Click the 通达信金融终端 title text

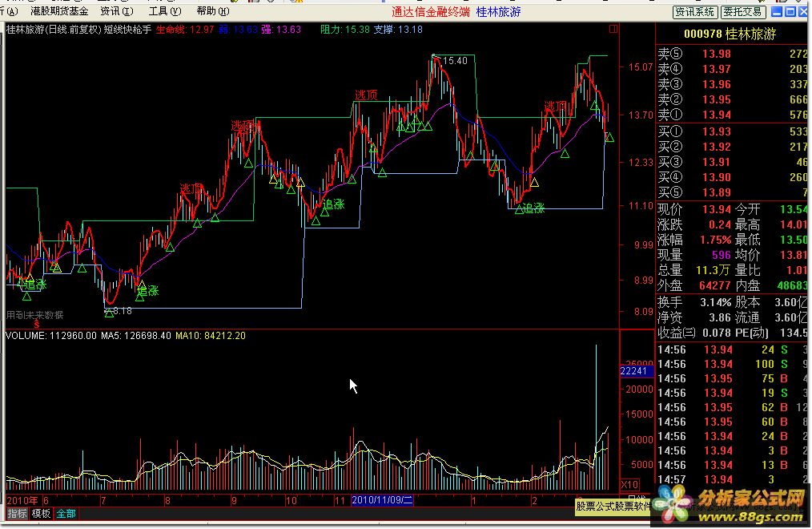coord(431,12)
